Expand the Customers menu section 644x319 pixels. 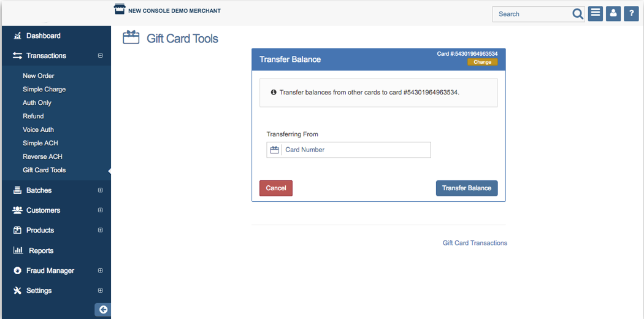(101, 210)
